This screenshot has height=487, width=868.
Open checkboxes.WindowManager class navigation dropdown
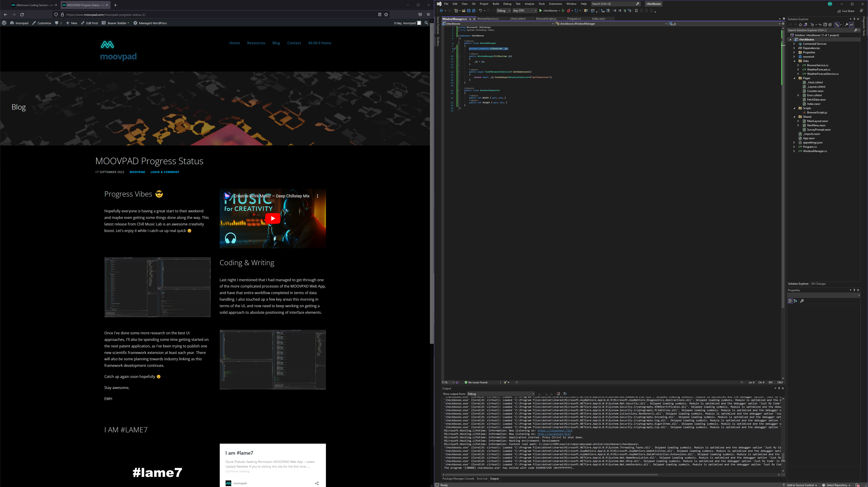pos(611,24)
